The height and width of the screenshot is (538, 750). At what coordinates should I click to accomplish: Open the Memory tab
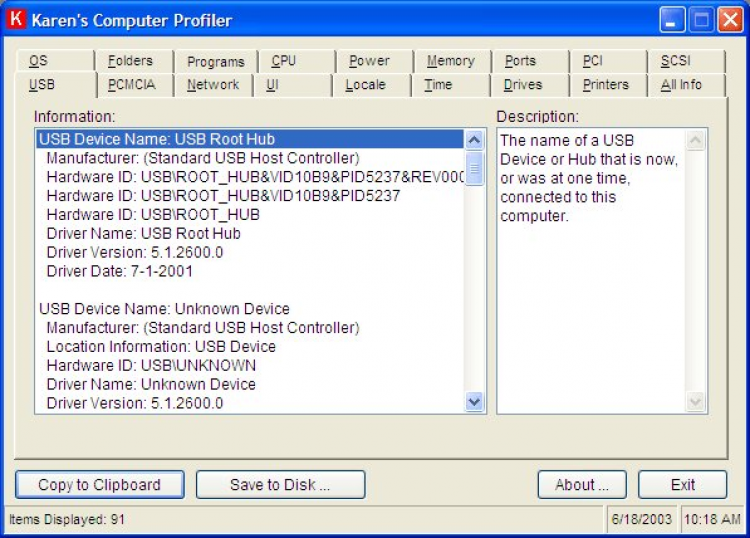click(452, 61)
